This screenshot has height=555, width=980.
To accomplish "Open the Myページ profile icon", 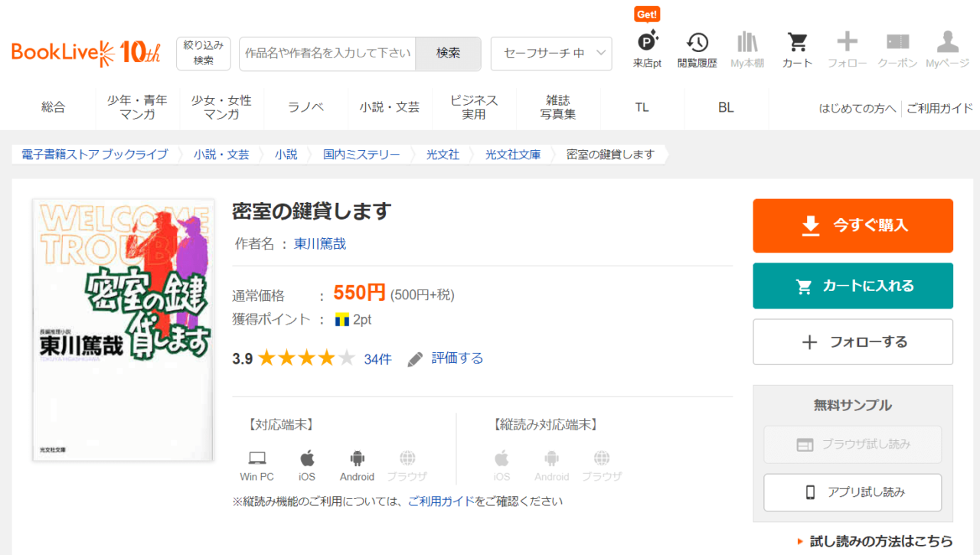I will (x=947, y=43).
